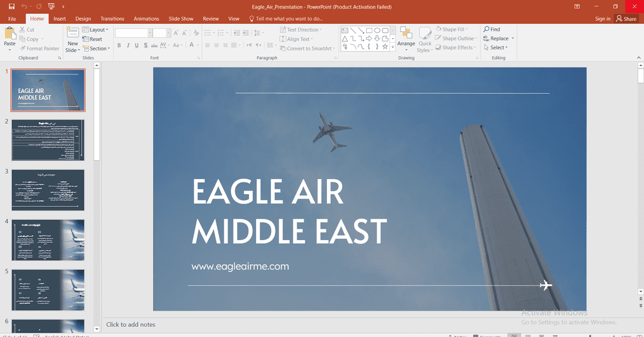Click the Increase Font Size icon
Screen dimensions: 644x337
pos(176,33)
